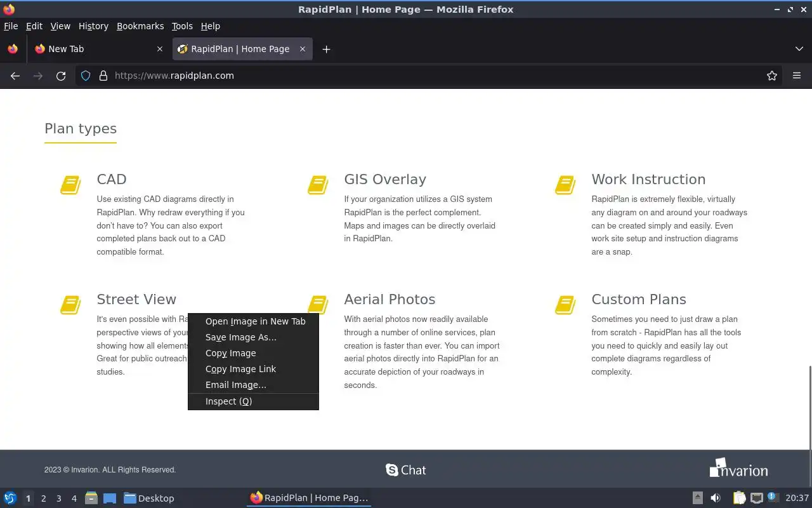The width and height of the screenshot is (812, 508).
Task: Choose Email Image… from context menu
Action: 253,385
